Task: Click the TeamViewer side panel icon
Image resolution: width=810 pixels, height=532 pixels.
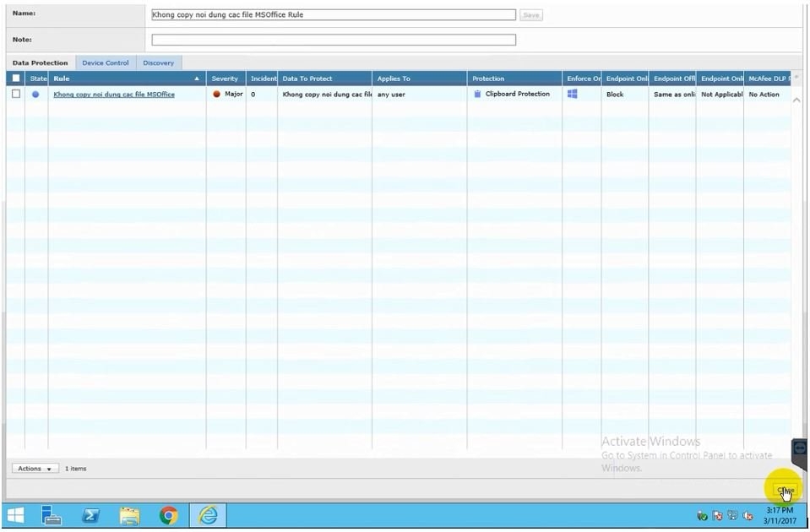Action: tap(800, 448)
